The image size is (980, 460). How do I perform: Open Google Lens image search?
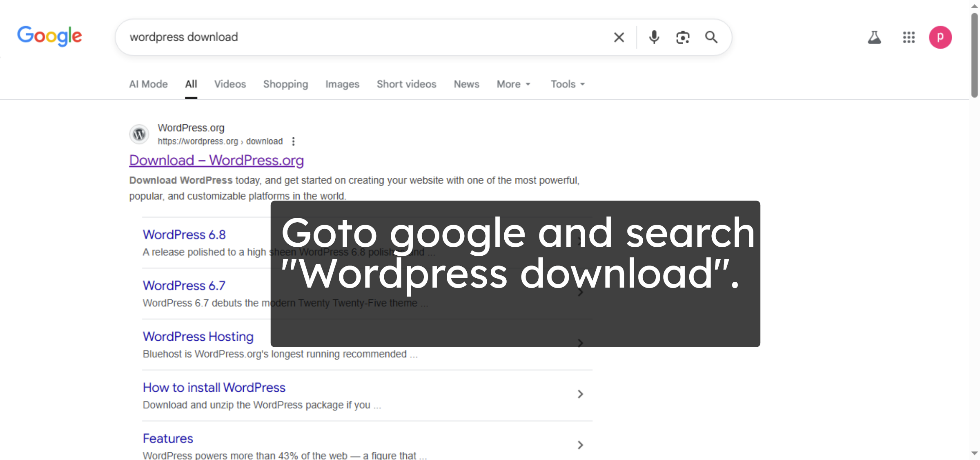(x=683, y=37)
